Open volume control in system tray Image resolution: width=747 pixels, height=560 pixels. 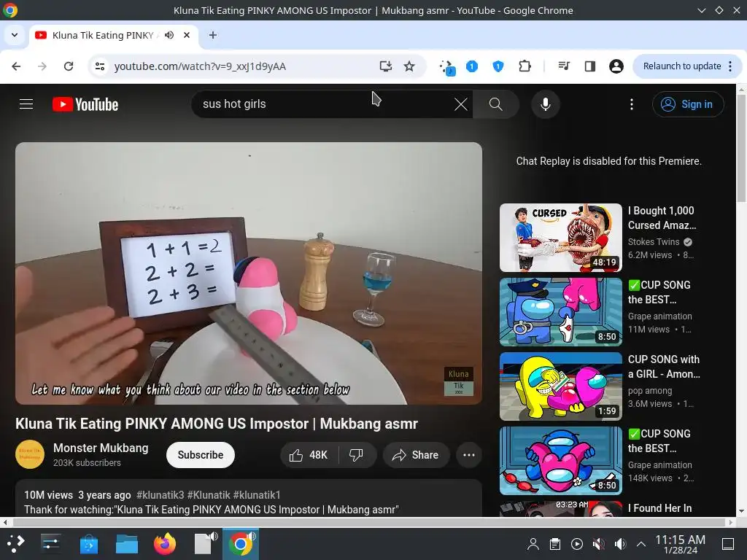pos(620,544)
